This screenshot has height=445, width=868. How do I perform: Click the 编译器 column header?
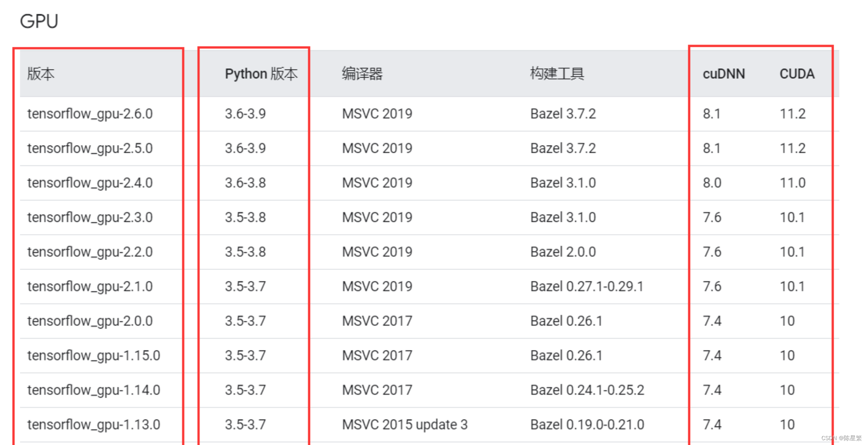tap(362, 74)
